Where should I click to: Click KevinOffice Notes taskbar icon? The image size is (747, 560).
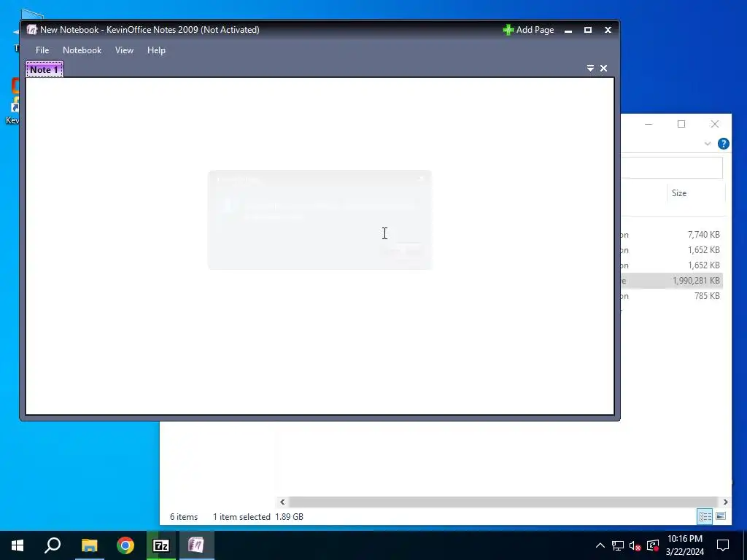[196, 545]
